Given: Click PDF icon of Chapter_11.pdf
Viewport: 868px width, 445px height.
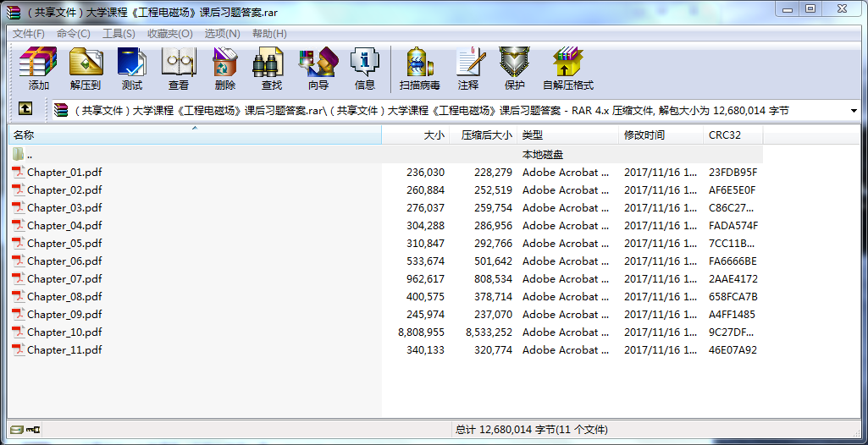Looking at the screenshot, I should [19, 350].
